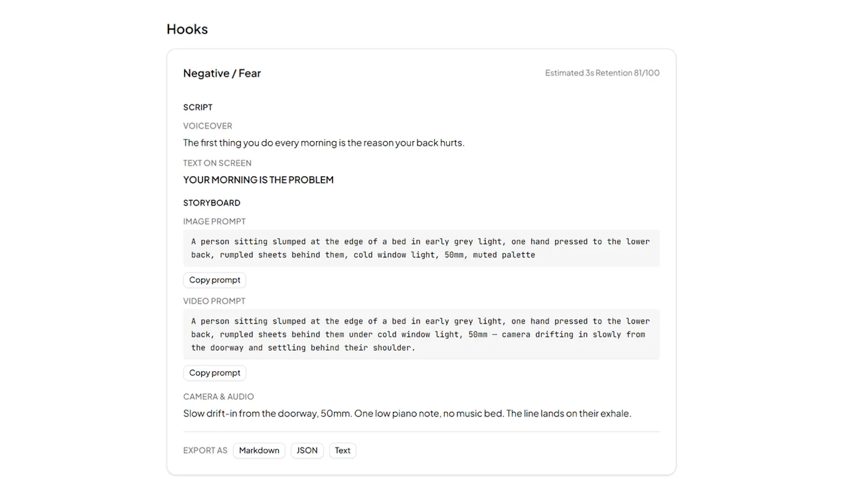Click the SCRIPT section heading
843x504 pixels.
coord(198,107)
